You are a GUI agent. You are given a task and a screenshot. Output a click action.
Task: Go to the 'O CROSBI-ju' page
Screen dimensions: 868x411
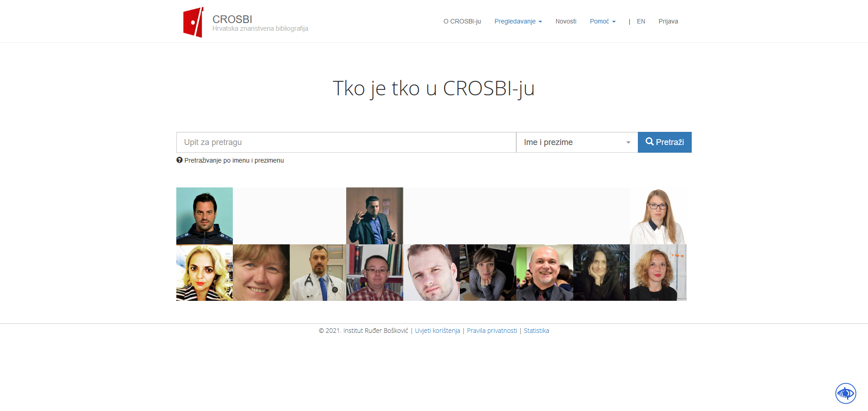click(462, 21)
